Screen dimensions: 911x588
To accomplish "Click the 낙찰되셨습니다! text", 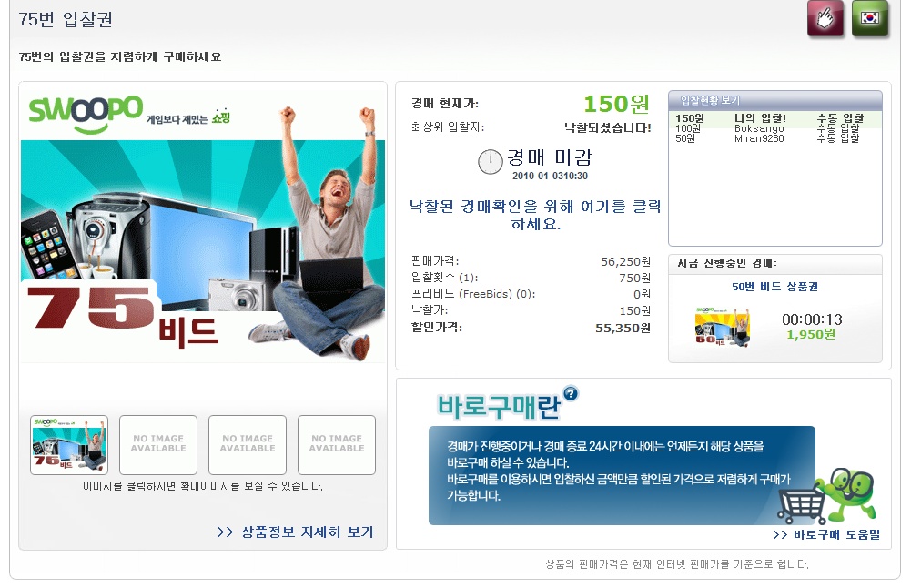I will (608, 127).
